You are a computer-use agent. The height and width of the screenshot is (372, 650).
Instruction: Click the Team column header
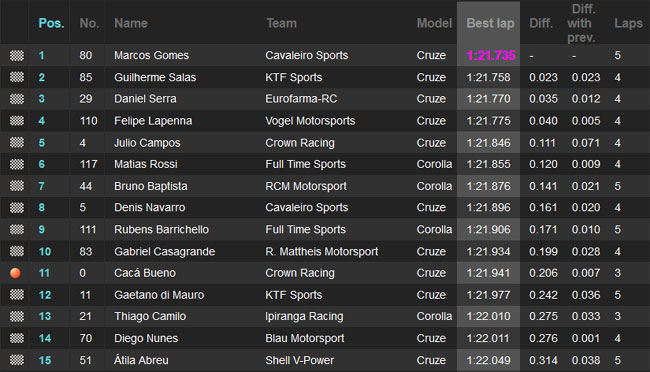281,23
